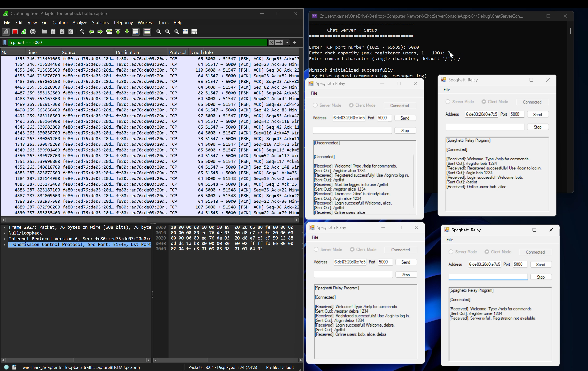Expand the Frame 2027 tree row
The width and height of the screenshot is (588, 371).
4,227
